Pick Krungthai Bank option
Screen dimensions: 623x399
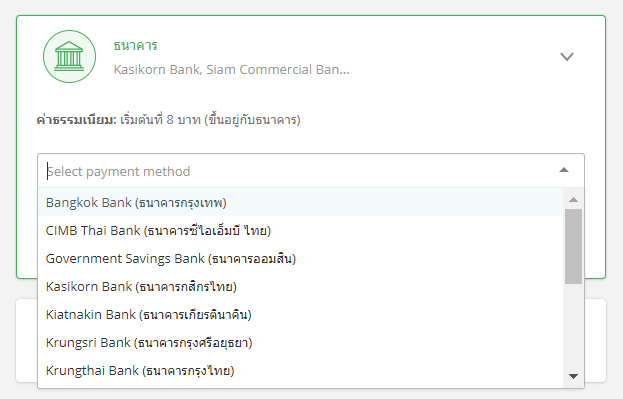(x=301, y=371)
